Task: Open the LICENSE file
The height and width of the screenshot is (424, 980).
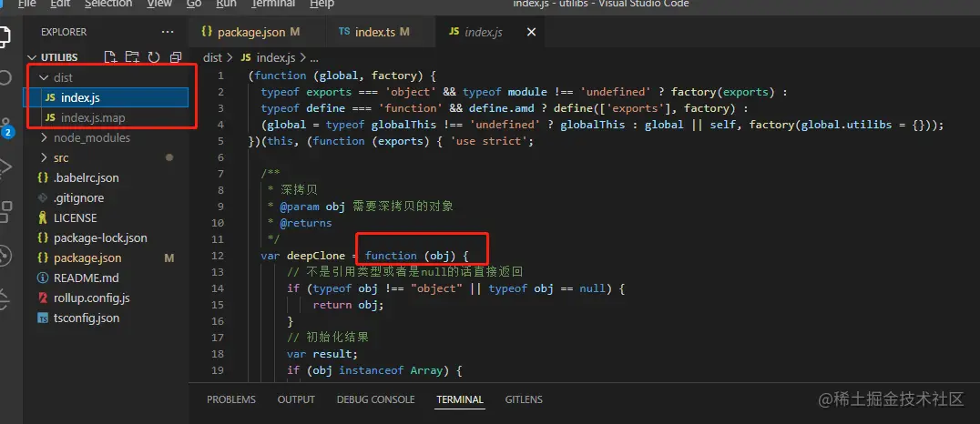Action: (x=106, y=218)
